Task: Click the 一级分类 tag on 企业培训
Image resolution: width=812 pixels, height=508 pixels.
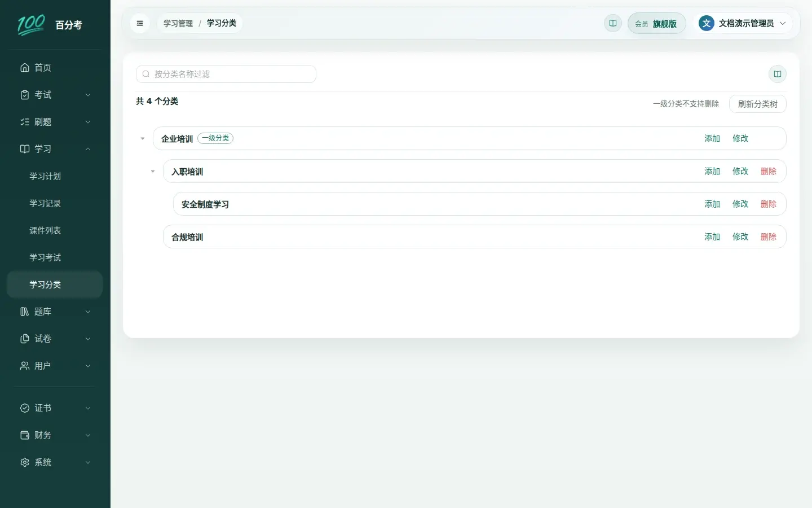Action: click(x=215, y=138)
